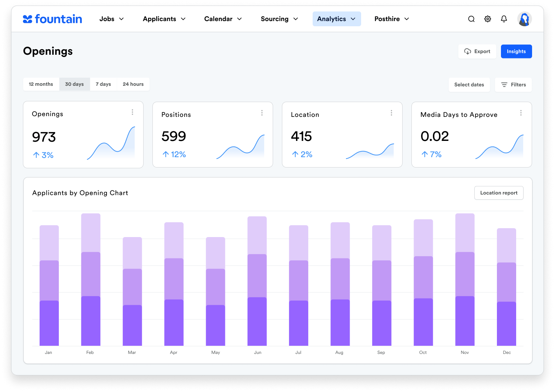Select the 24 hours time range
The width and height of the screenshot is (555, 392).
(x=133, y=84)
